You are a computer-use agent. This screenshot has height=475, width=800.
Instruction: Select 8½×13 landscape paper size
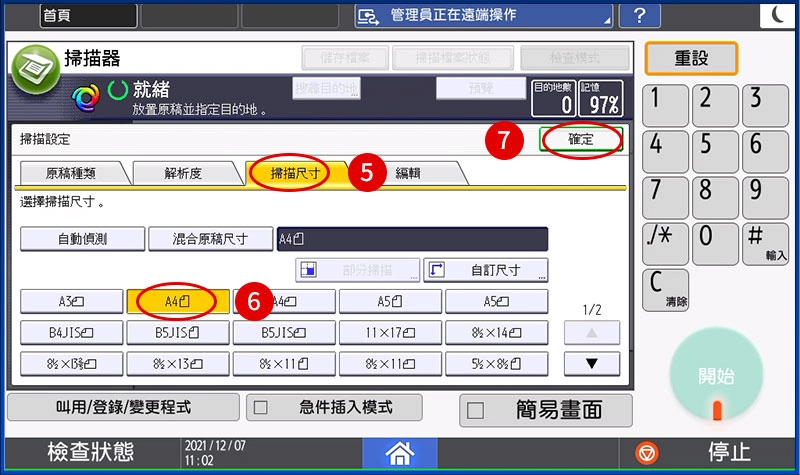pos(178,364)
